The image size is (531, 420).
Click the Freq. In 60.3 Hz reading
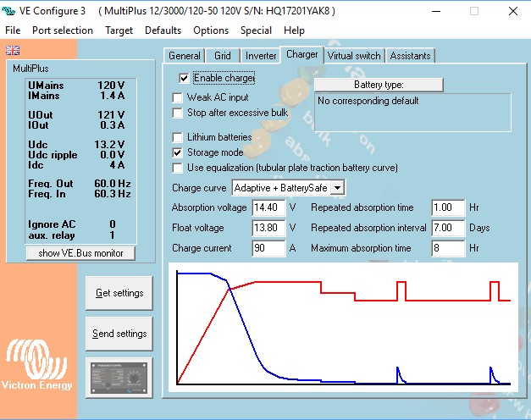pyautogui.click(x=80, y=194)
